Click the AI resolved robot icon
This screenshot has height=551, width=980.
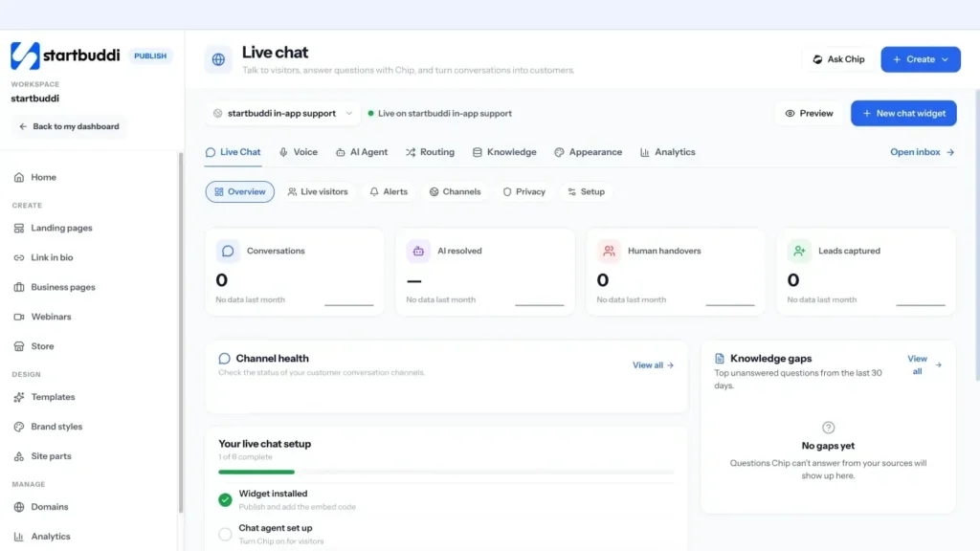pyautogui.click(x=418, y=252)
